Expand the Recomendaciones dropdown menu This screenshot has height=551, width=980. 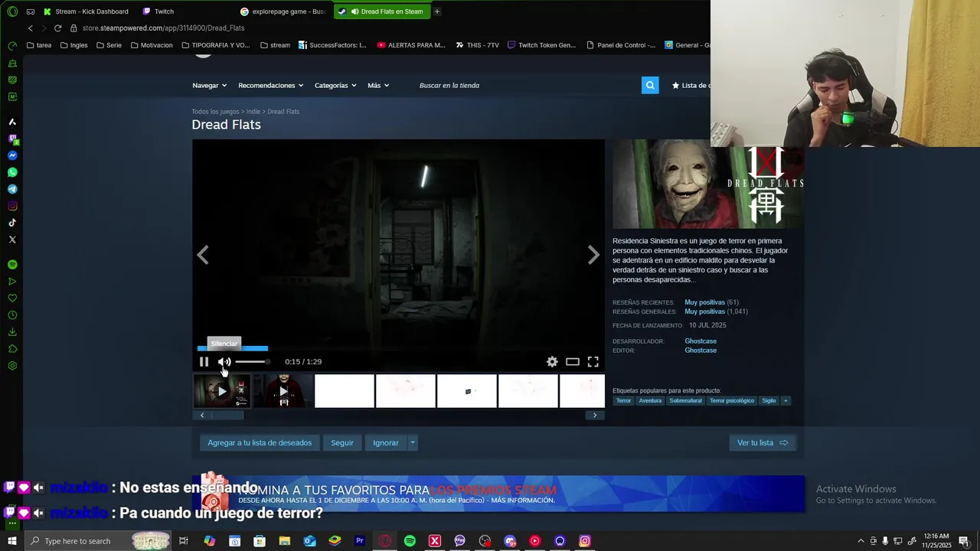click(x=270, y=85)
